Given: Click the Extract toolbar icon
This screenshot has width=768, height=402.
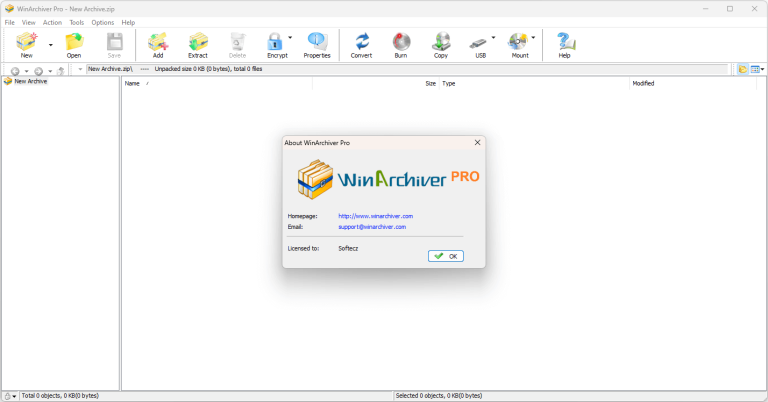Looking at the screenshot, I should [198, 44].
